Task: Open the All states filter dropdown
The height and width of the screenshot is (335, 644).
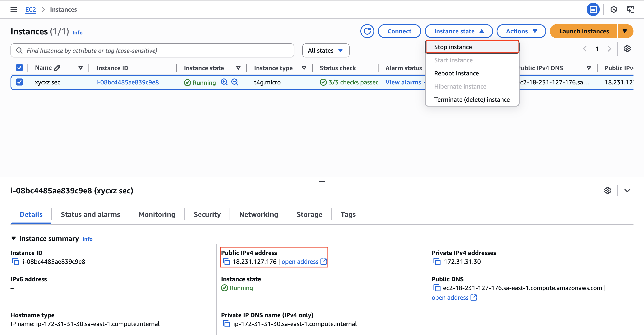Action: coord(326,51)
